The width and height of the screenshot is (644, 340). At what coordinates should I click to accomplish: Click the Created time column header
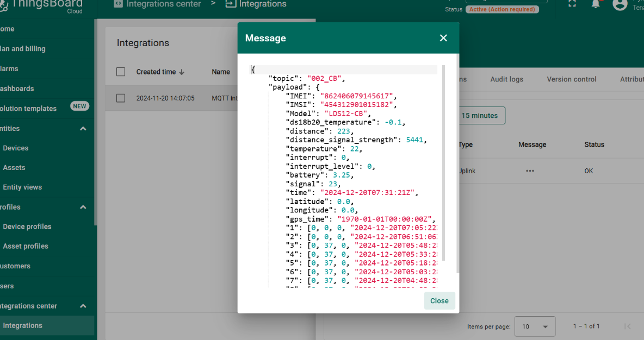[x=156, y=72]
